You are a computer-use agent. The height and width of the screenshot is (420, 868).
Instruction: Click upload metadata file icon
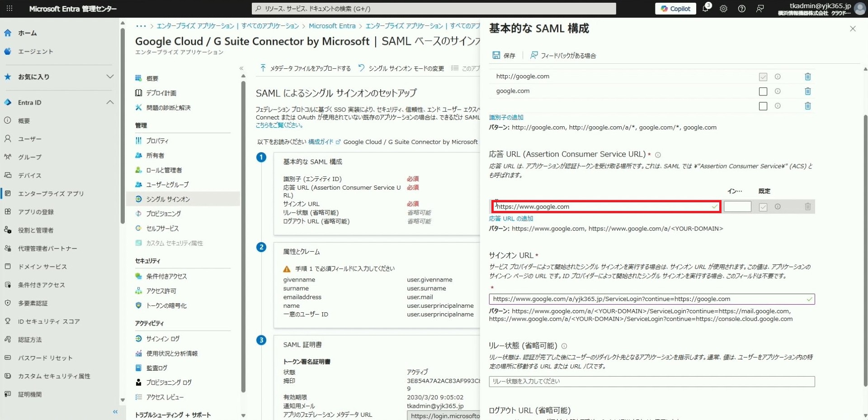[x=263, y=68]
